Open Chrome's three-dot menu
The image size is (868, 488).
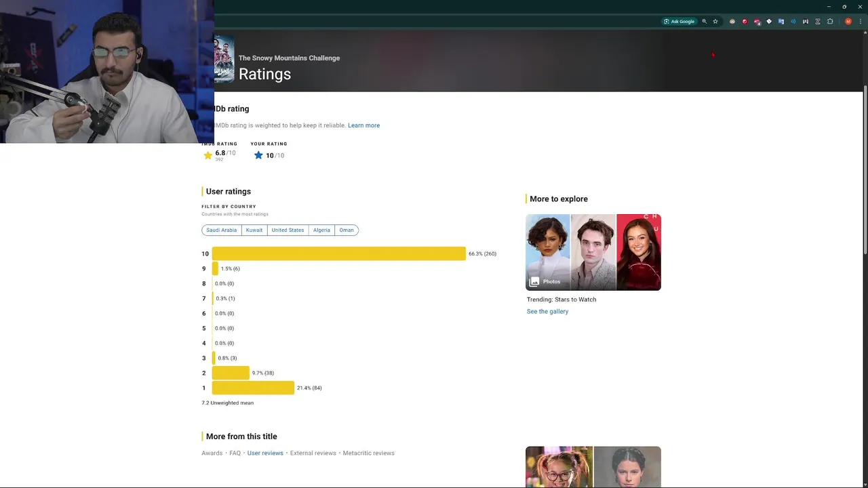pos(860,21)
